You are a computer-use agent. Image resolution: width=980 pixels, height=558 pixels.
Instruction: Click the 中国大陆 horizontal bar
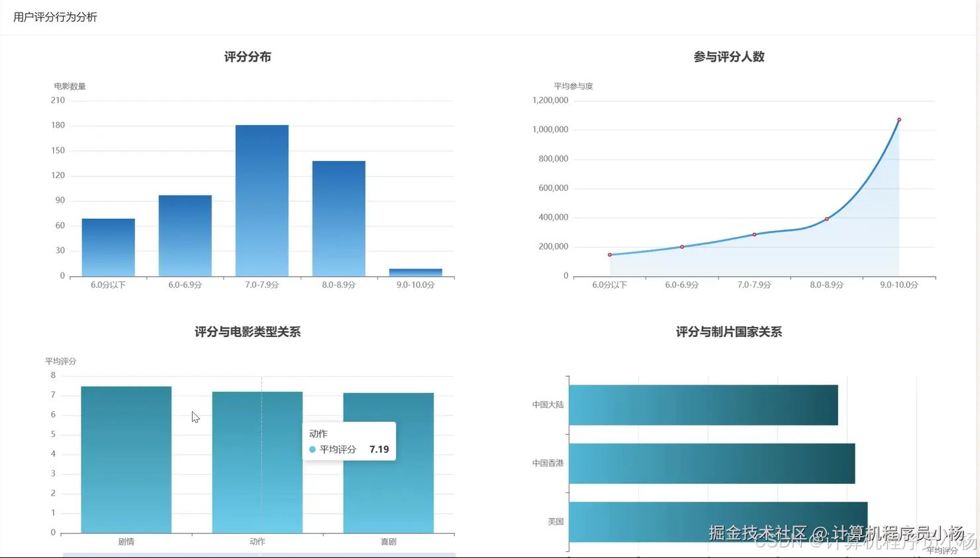703,405
